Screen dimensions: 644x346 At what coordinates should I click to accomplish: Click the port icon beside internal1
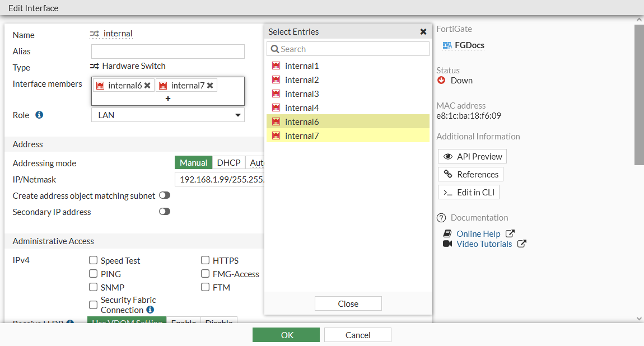(x=276, y=65)
